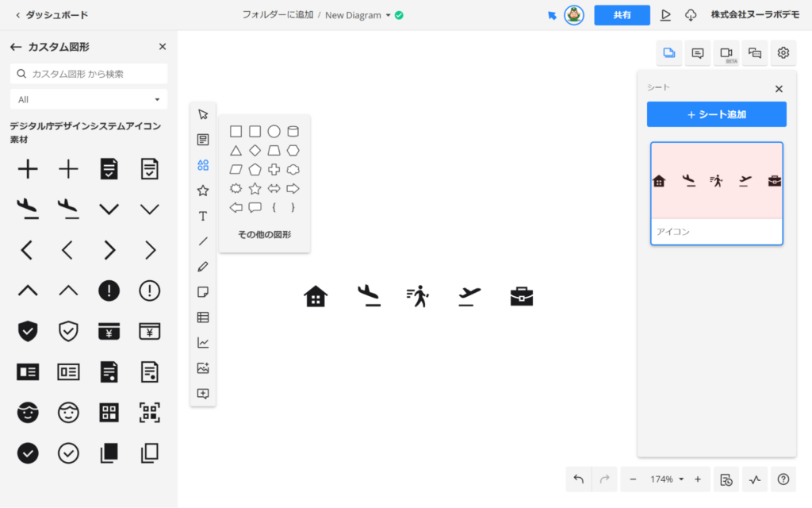Click the 共有 share button
The height and width of the screenshot is (508, 812).
pyautogui.click(x=622, y=15)
